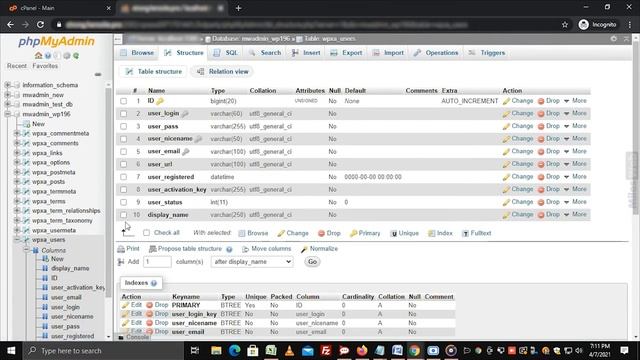The height and width of the screenshot is (360, 640).
Task: Open the Search tab
Action: [x=265, y=53]
